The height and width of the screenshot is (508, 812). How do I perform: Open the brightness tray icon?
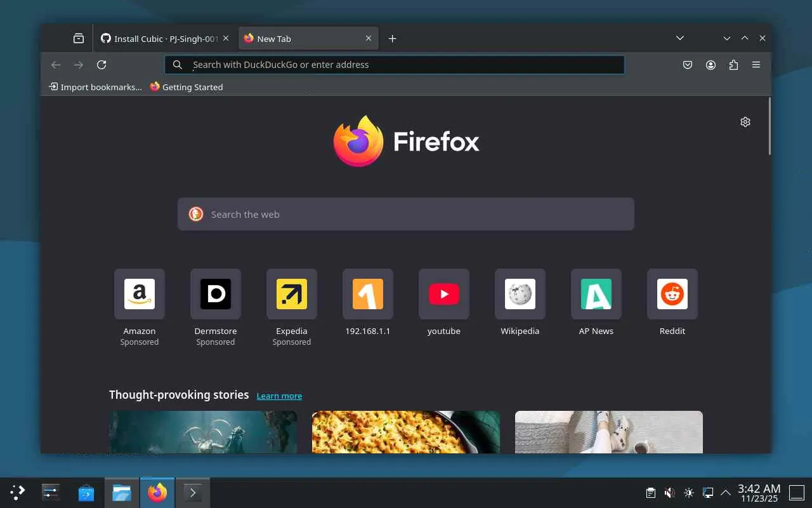pos(689,493)
